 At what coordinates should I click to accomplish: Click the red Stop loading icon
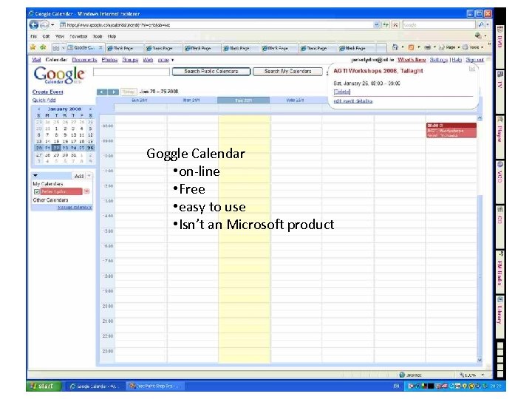(395, 25)
